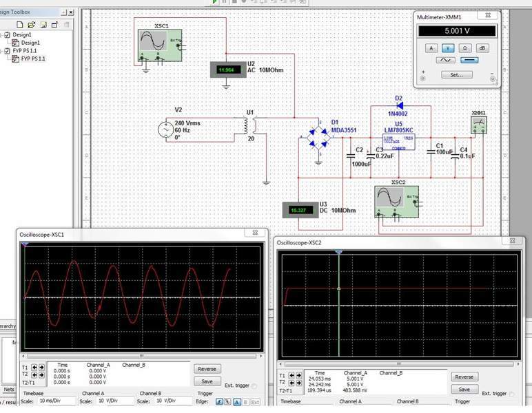Click Save icon in Design Toolbox
532x413 pixels.
[x=43, y=24]
